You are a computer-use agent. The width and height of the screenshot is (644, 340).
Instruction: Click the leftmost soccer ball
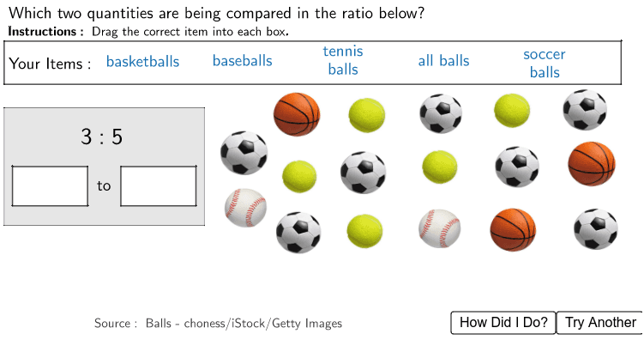244,153
